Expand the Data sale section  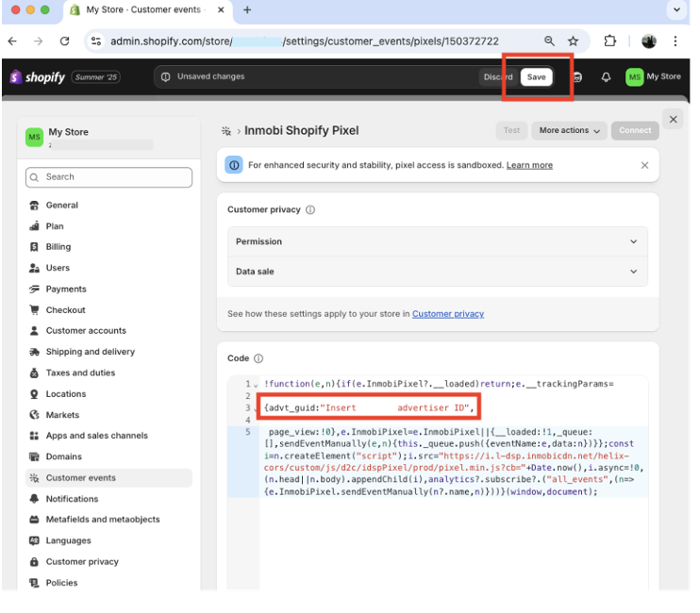coord(438,272)
